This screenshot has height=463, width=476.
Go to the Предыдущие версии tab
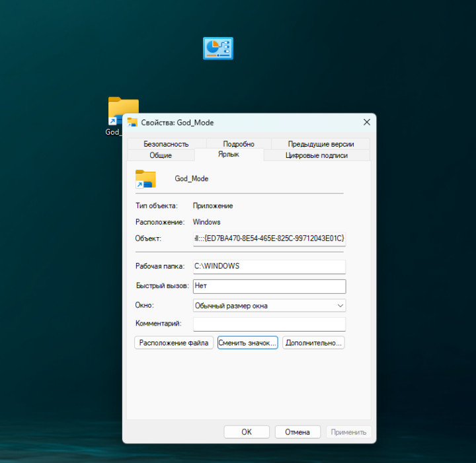pyautogui.click(x=321, y=144)
